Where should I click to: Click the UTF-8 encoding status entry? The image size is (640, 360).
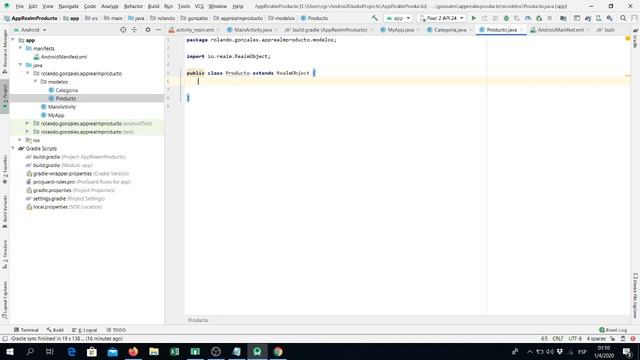pos(575,338)
